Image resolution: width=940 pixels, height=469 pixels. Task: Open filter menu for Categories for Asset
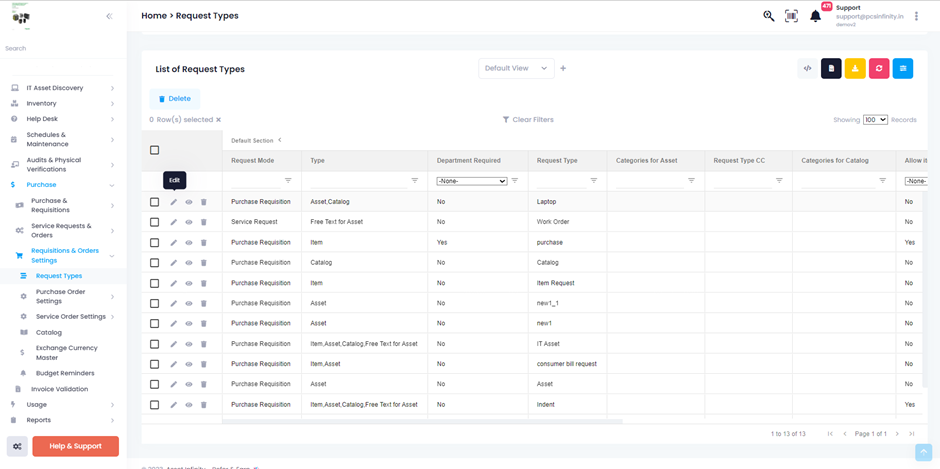coord(691,181)
